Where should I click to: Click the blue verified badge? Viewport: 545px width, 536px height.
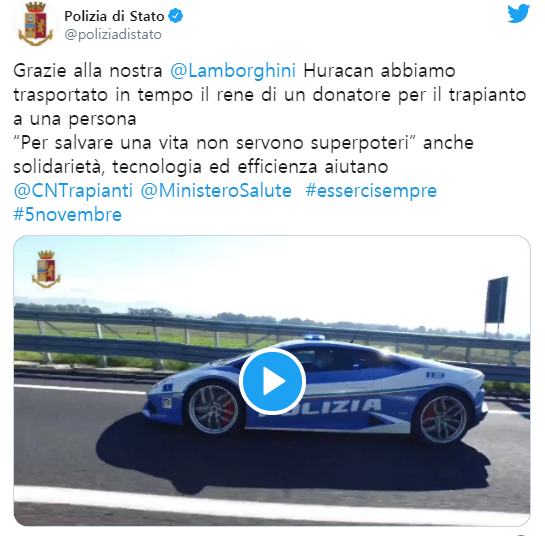point(176,16)
